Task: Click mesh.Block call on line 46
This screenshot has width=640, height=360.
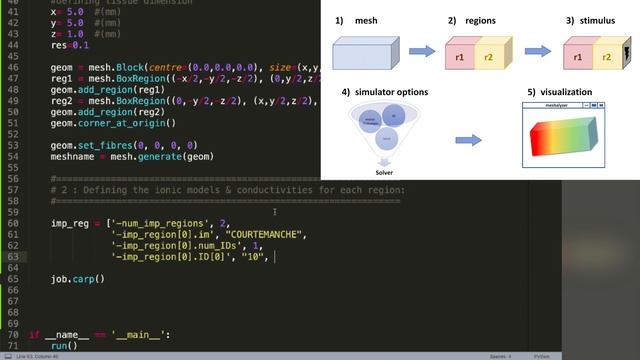Action: [204, 67]
